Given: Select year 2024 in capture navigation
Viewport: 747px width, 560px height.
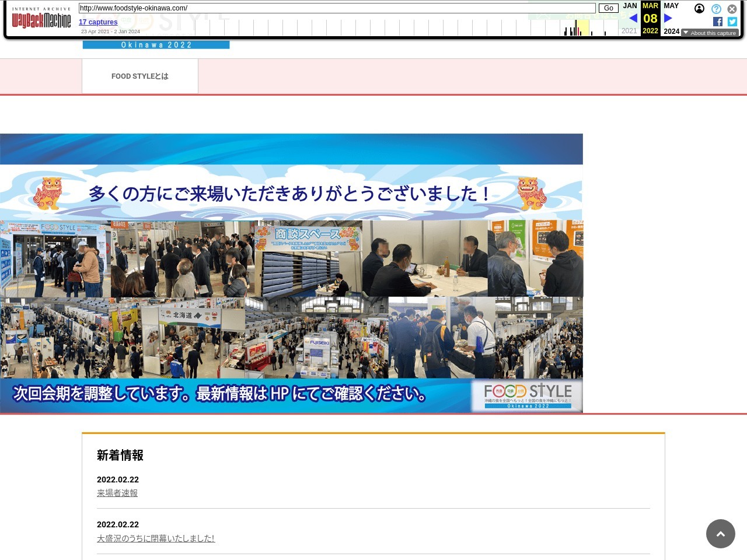Looking at the screenshot, I should coord(672,32).
